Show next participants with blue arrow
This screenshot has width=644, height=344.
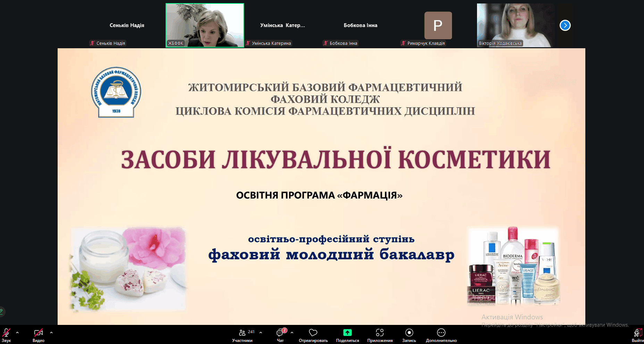(565, 25)
